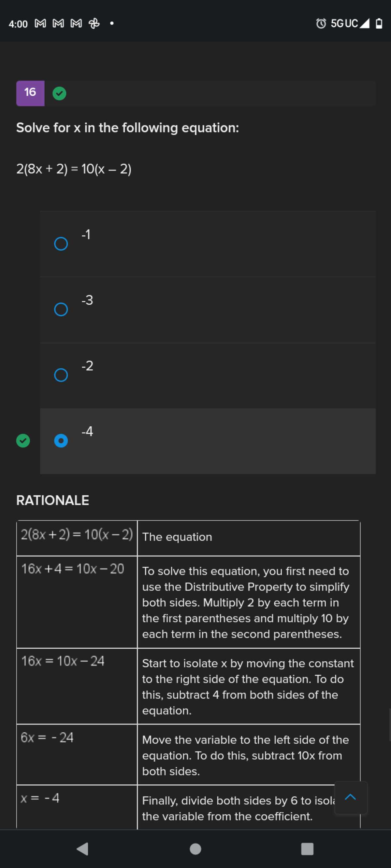The height and width of the screenshot is (868, 391).
Task: Tap the equation 2(8x + 2) = 10(x – 2)
Action: pos(74,169)
